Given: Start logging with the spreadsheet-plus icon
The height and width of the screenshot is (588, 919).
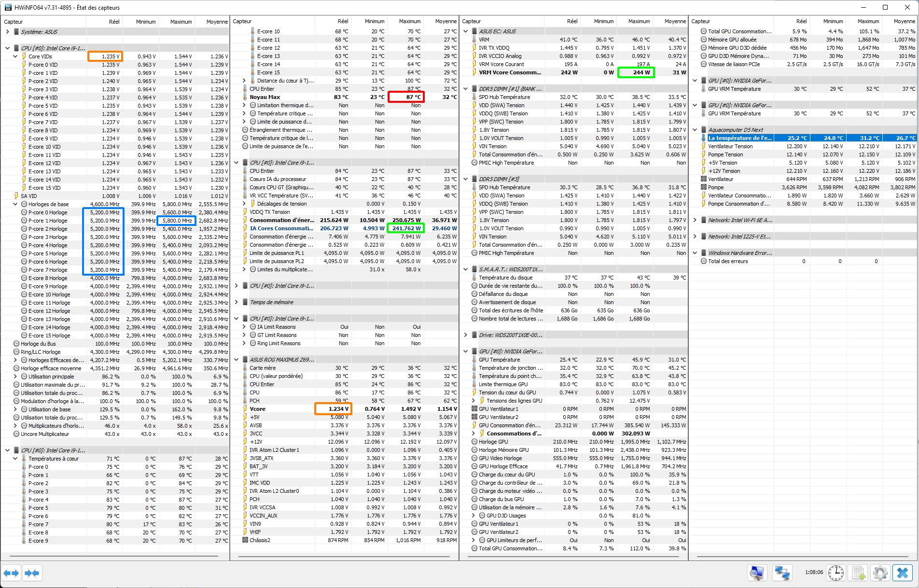Looking at the screenshot, I should (x=859, y=573).
